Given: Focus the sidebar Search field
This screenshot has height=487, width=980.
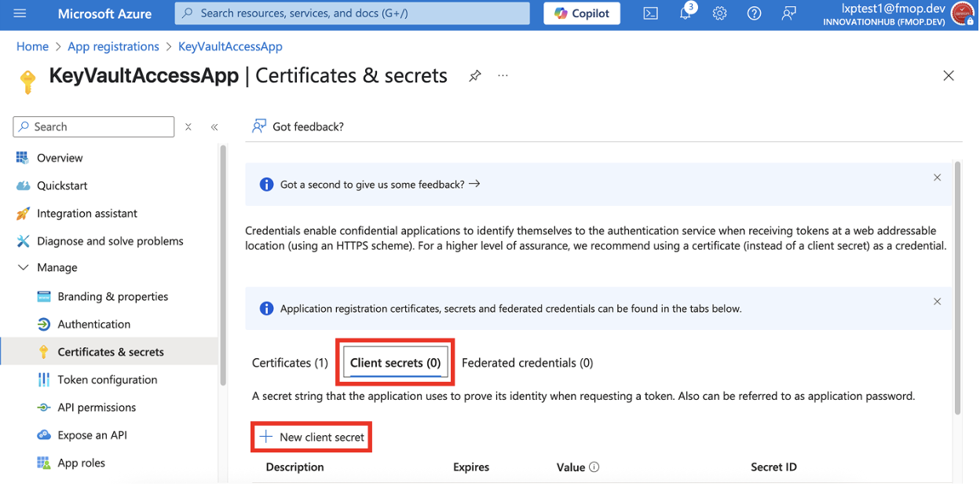Looking at the screenshot, I should click(93, 126).
